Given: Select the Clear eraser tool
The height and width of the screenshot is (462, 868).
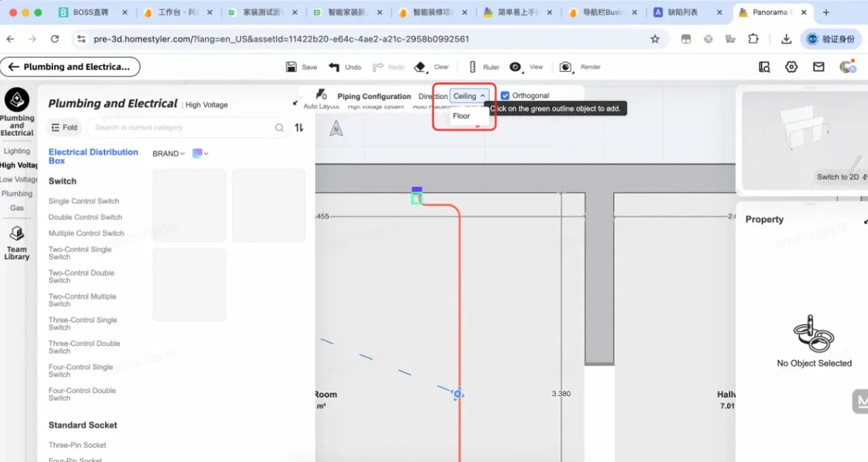Looking at the screenshot, I should pos(420,67).
